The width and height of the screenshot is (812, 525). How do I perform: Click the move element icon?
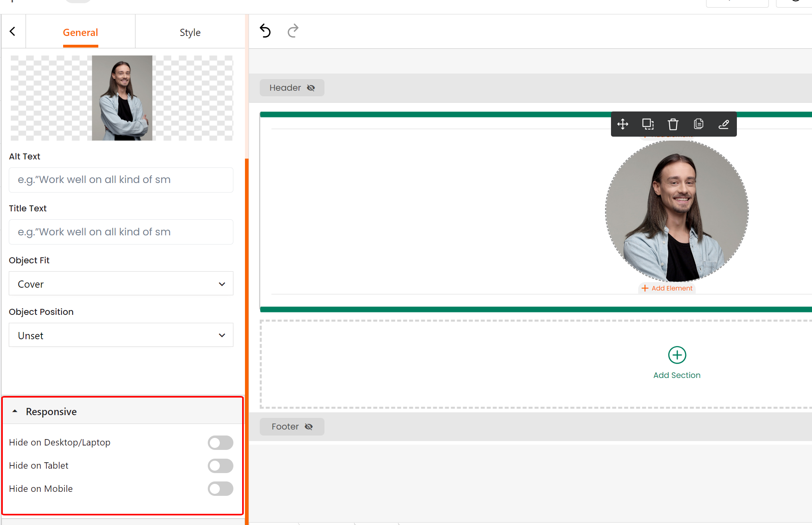click(x=623, y=124)
